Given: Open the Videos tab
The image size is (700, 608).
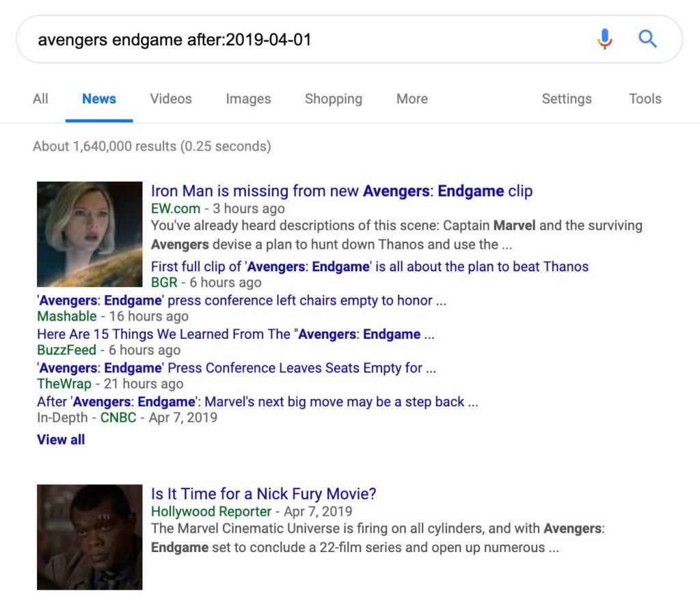Looking at the screenshot, I should click(171, 98).
